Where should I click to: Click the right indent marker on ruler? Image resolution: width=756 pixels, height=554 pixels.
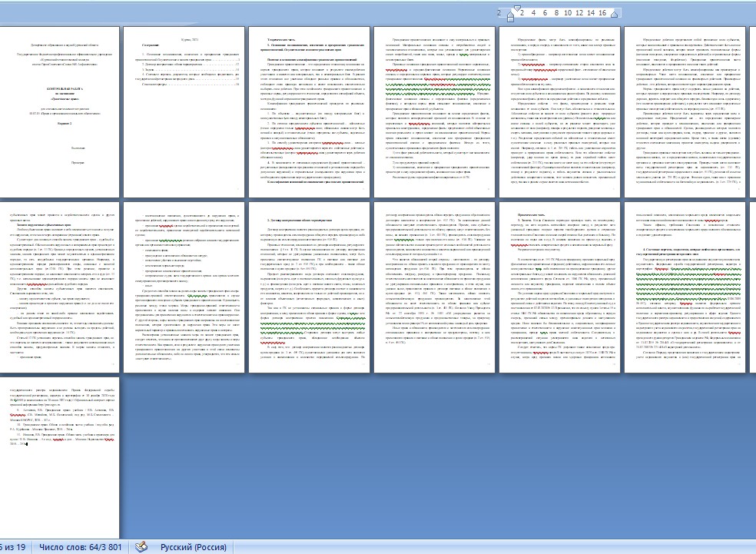(x=614, y=15)
